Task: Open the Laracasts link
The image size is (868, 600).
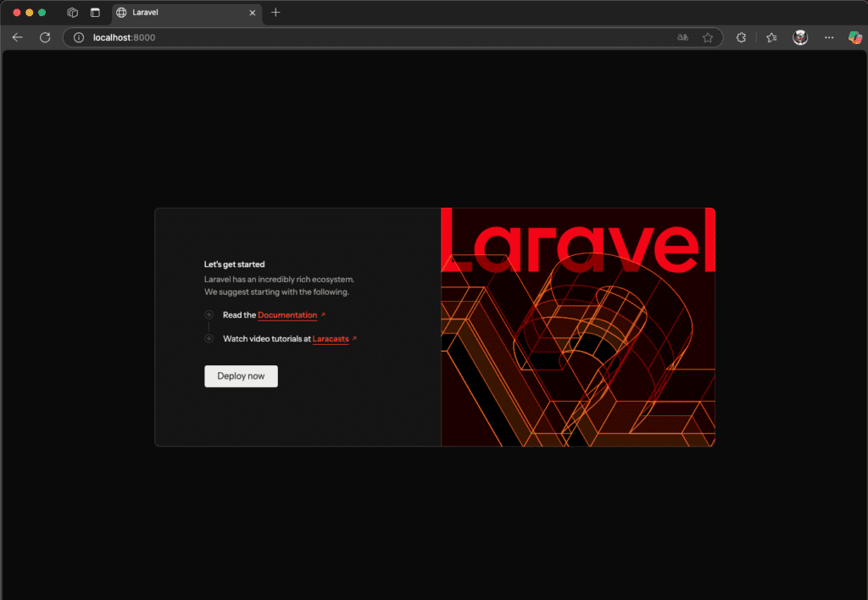Action: tap(331, 339)
